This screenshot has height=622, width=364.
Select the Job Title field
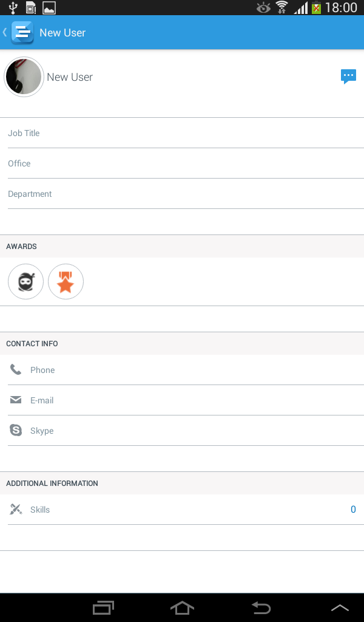click(186, 133)
